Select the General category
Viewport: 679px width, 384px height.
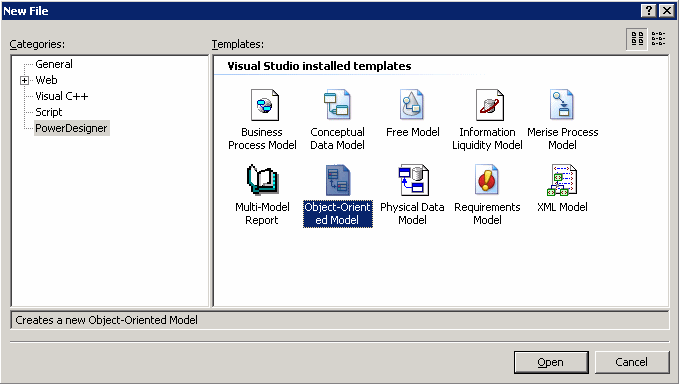(x=54, y=64)
